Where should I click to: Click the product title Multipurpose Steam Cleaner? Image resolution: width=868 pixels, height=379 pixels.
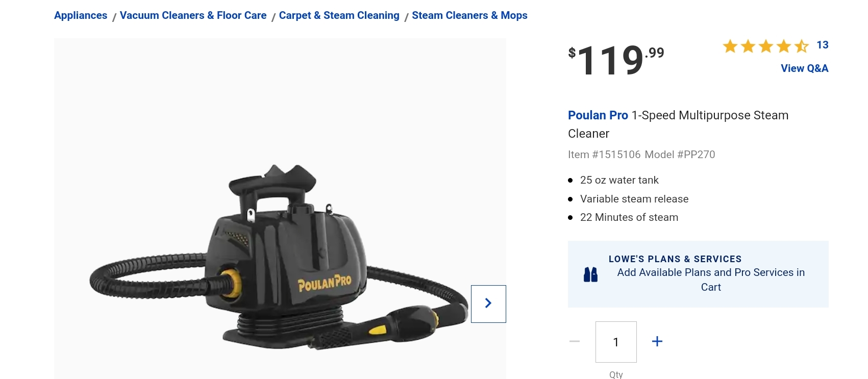[x=678, y=124]
